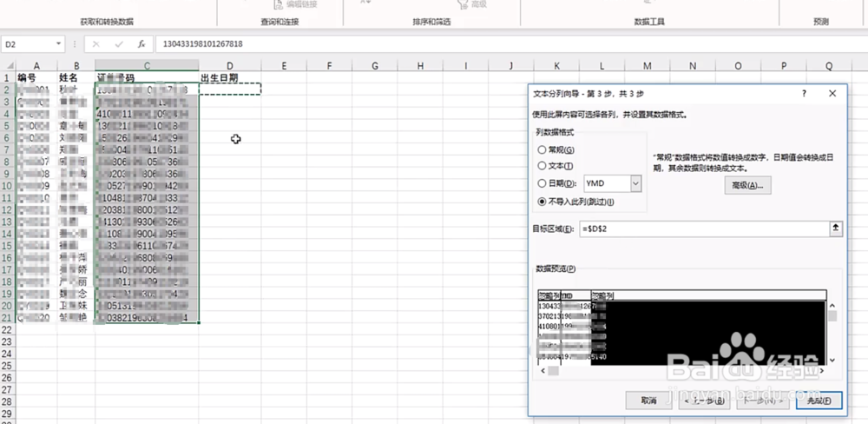Click the 高级(A)... button
The image size is (868, 424).
[747, 186]
